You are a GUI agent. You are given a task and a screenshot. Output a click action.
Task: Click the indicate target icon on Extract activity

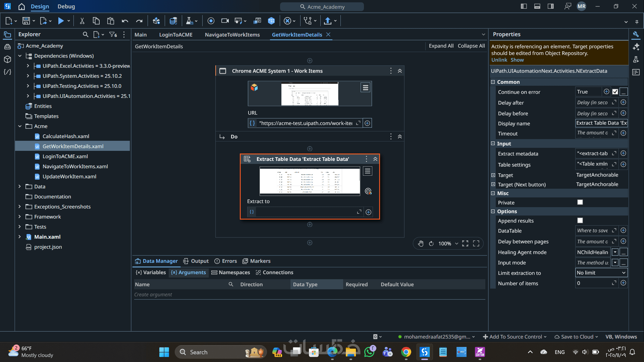click(368, 191)
